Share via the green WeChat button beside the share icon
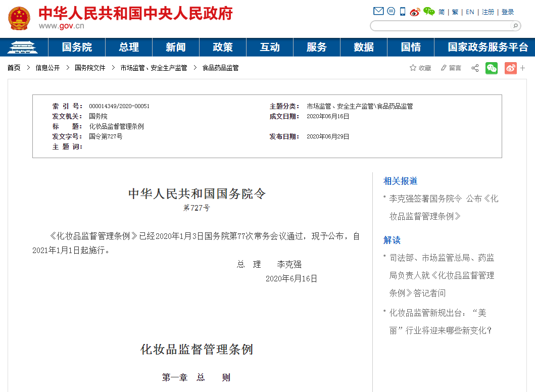The width and height of the screenshot is (535, 392). (x=491, y=68)
